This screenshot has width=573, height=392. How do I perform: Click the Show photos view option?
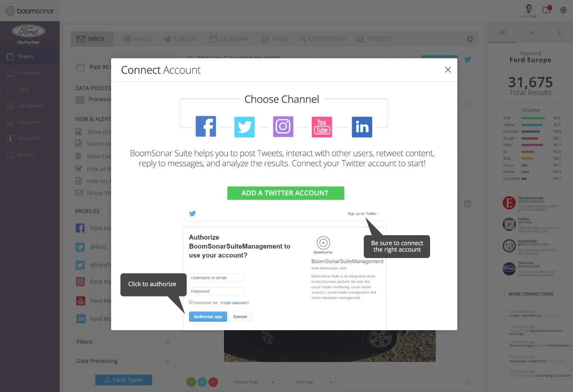click(x=93, y=132)
